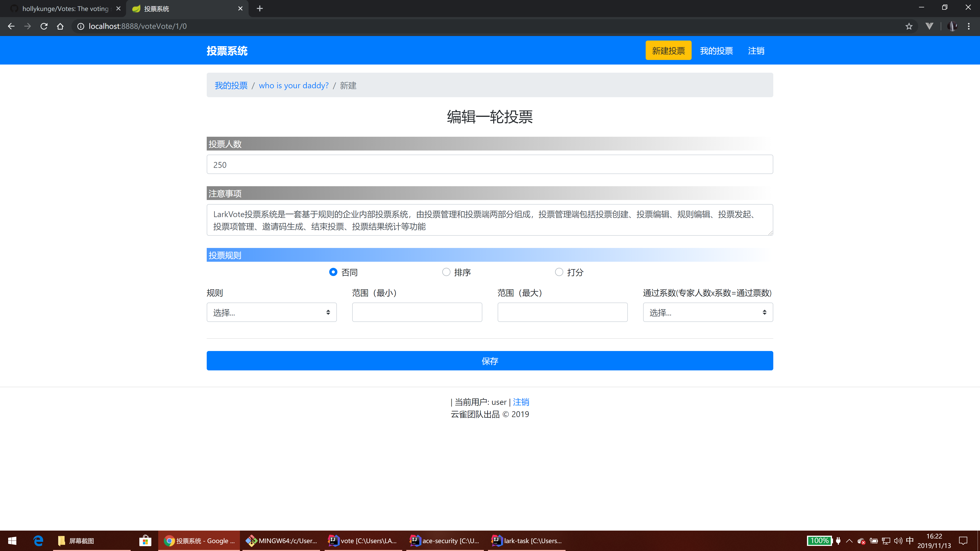This screenshot has height=551, width=980.
Task: Open 'who is your daddy?' breadcrumb link
Action: point(294,85)
